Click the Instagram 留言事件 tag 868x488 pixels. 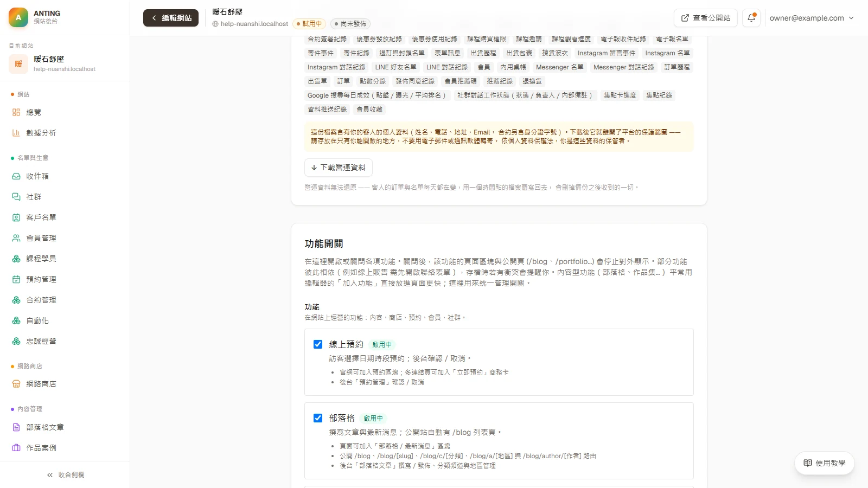(x=607, y=53)
